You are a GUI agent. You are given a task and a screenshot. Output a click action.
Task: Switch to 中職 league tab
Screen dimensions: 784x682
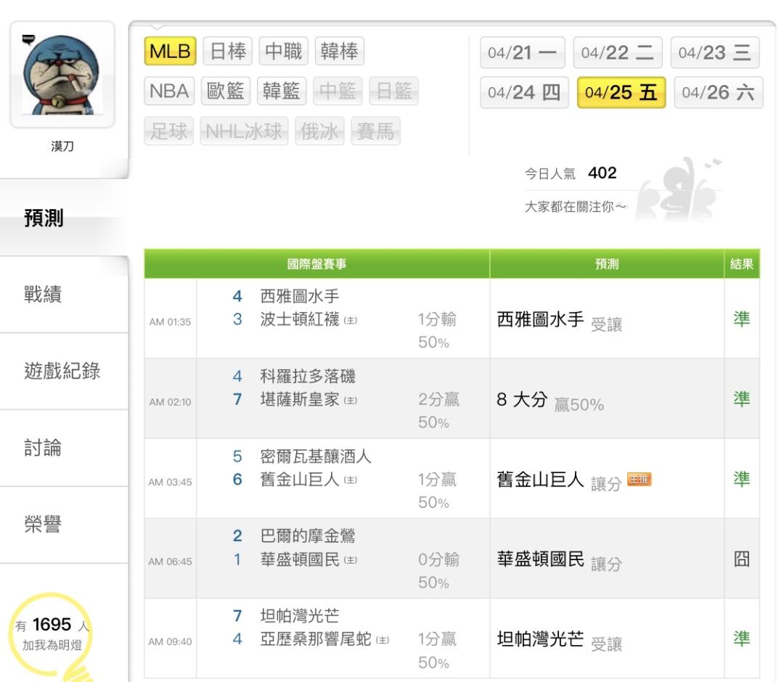point(284,52)
